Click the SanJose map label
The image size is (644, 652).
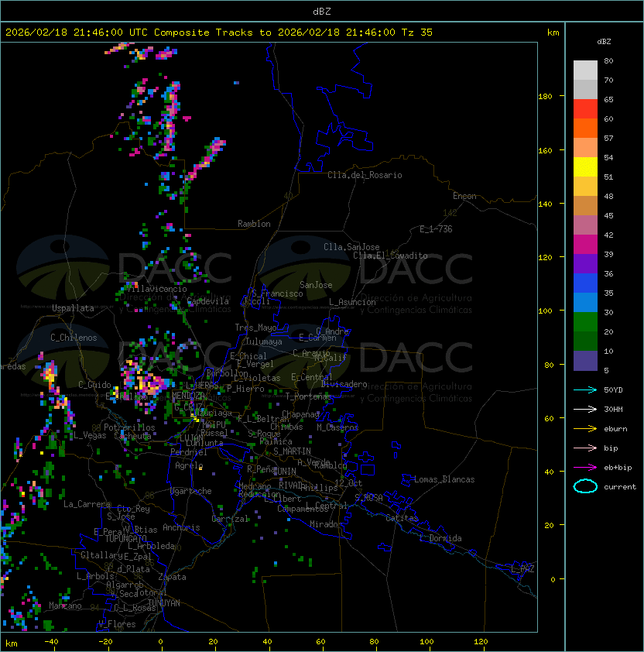click(316, 285)
